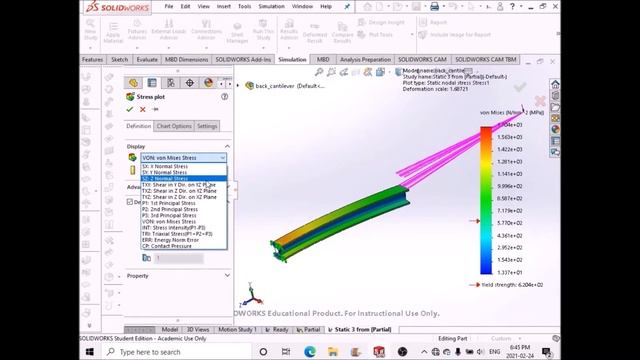Viewport: 640px width, 360px height.
Task: Open the ConfigurationManager tab icon
Action: point(171,83)
